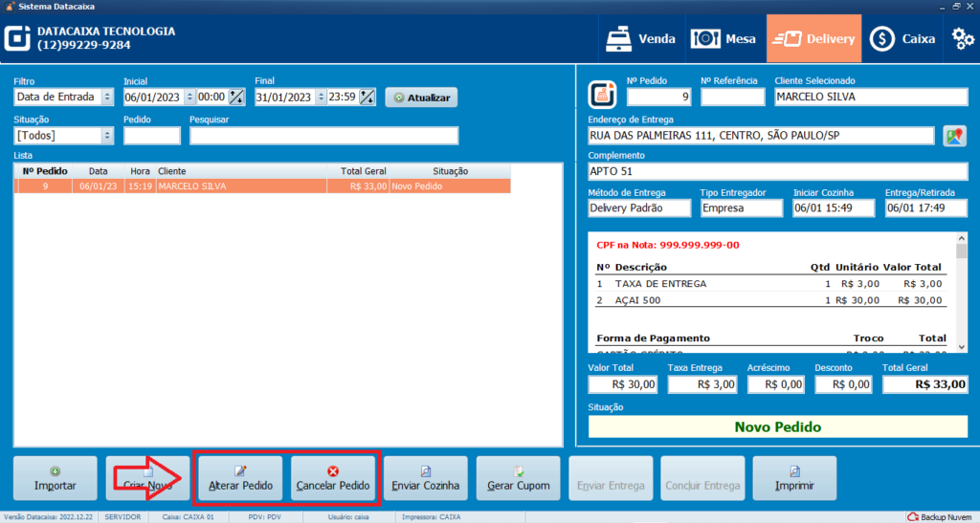This screenshot has height=523, width=980.
Task: Click Iniciar Cozinha field 06/01 15:49
Action: tap(834, 207)
